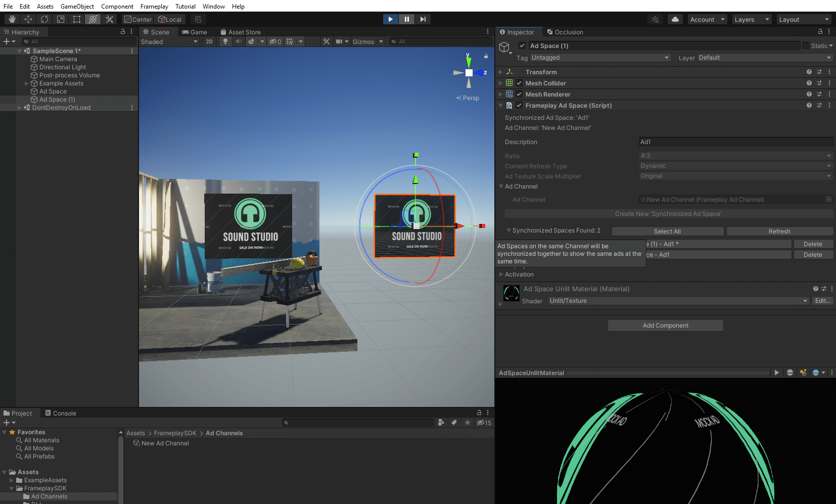836x504 pixels.
Task: Toggle hidden objects visibility counter
Action: coord(275,41)
